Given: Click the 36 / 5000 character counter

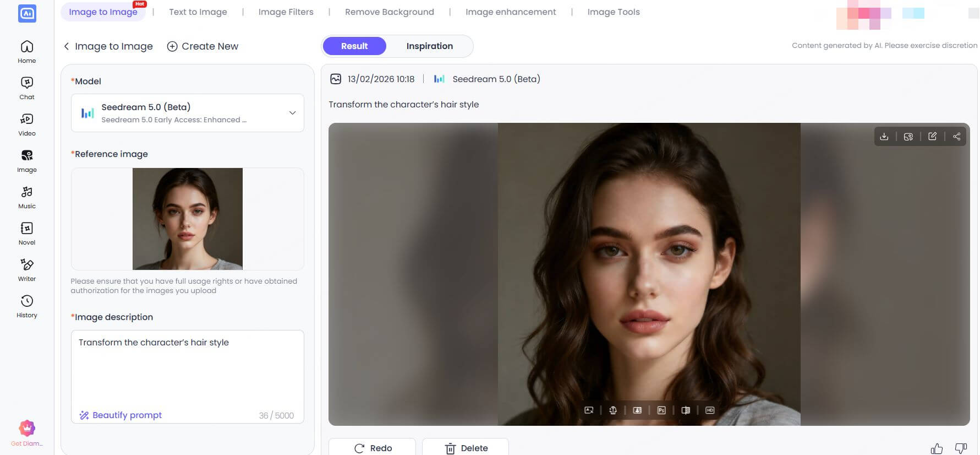Looking at the screenshot, I should coord(276,416).
